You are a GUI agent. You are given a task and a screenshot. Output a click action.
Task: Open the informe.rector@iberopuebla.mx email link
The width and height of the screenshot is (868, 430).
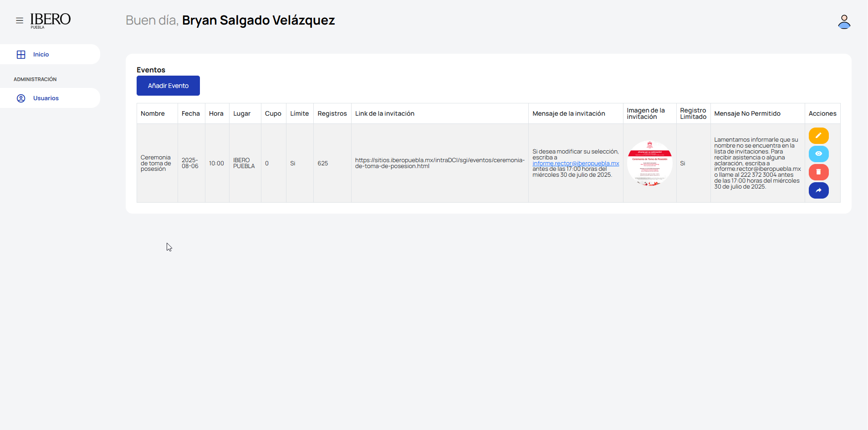(576, 164)
